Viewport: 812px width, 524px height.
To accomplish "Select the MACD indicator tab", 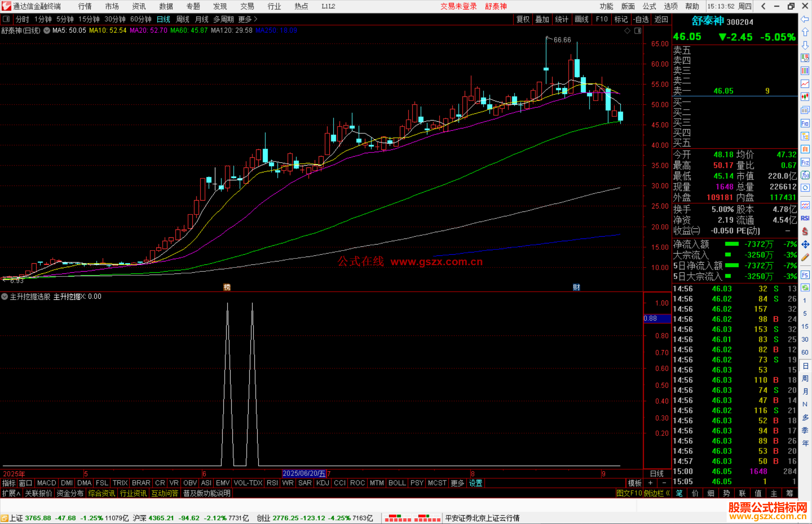I will point(47,483).
